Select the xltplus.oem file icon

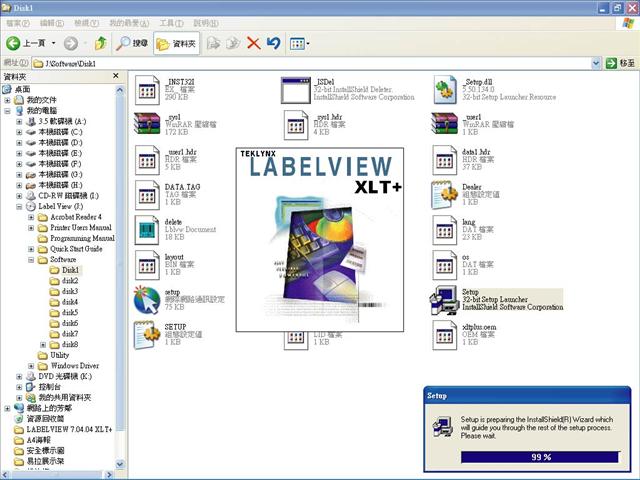click(x=444, y=335)
